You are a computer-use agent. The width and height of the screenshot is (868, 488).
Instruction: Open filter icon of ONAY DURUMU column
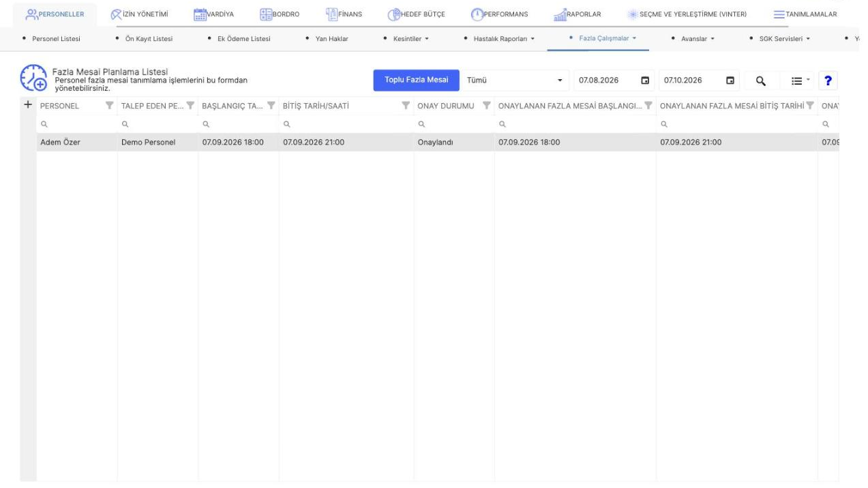(486, 105)
